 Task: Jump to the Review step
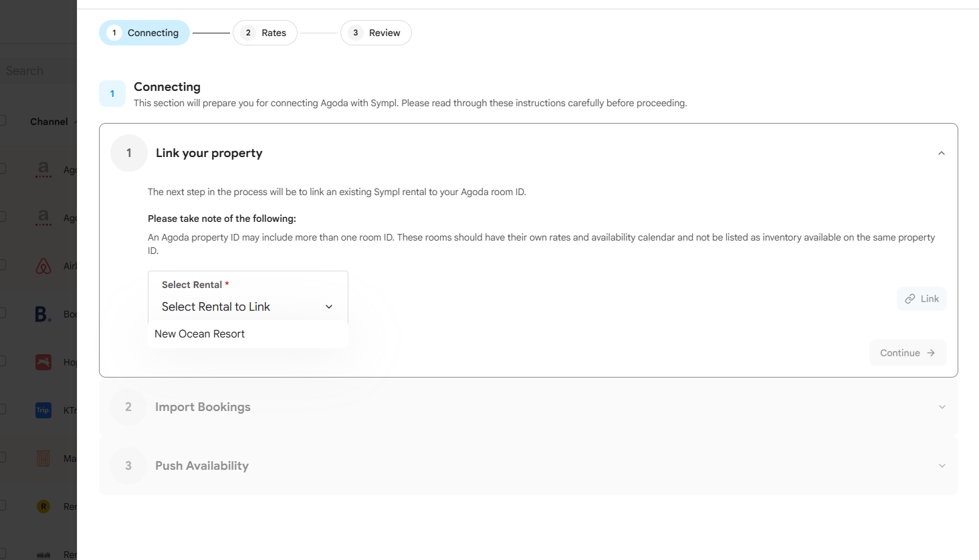point(376,33)
